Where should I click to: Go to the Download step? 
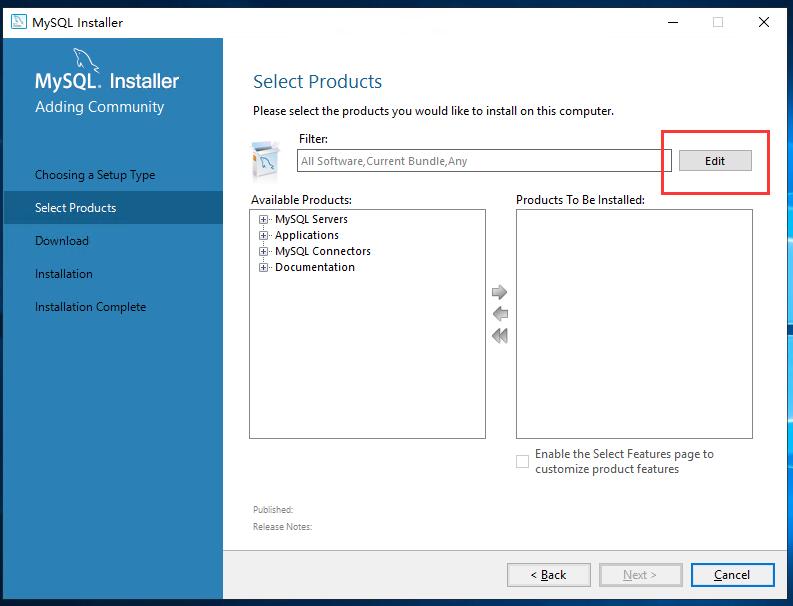point(62,241)
